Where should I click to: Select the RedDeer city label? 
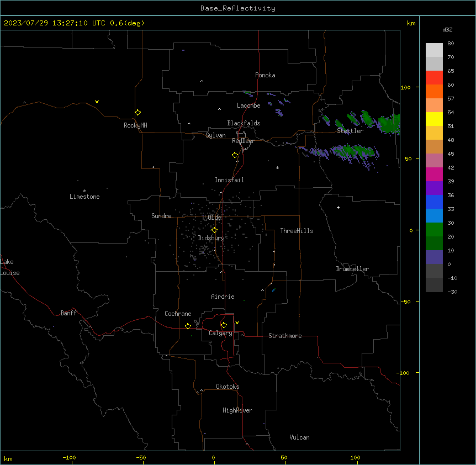point(243,141)
